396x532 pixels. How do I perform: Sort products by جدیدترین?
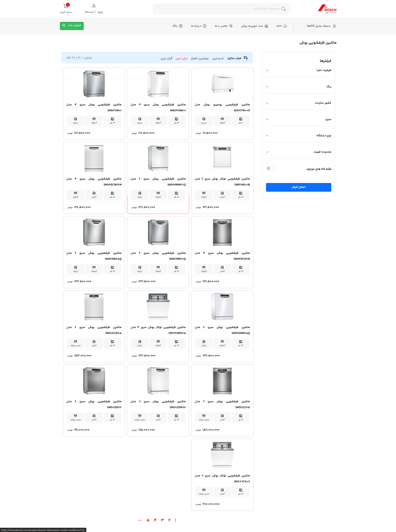point(218,58)
